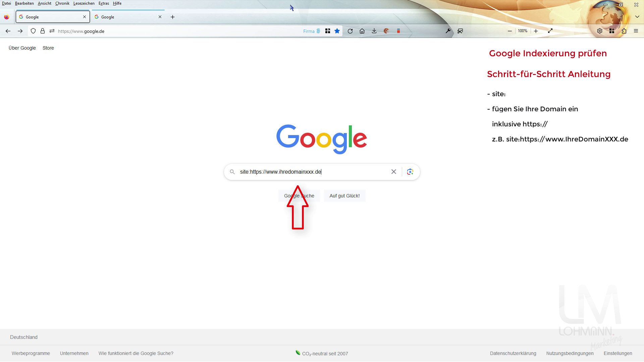Click the red eraser extension icon

point(398,31)
